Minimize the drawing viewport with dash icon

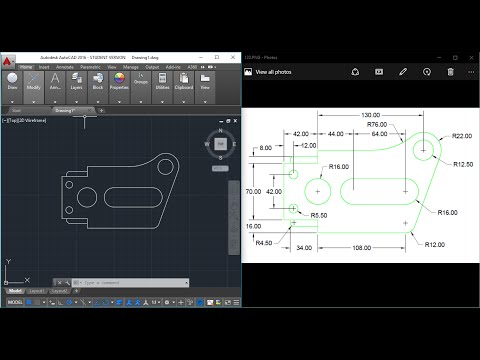(221, 121)
